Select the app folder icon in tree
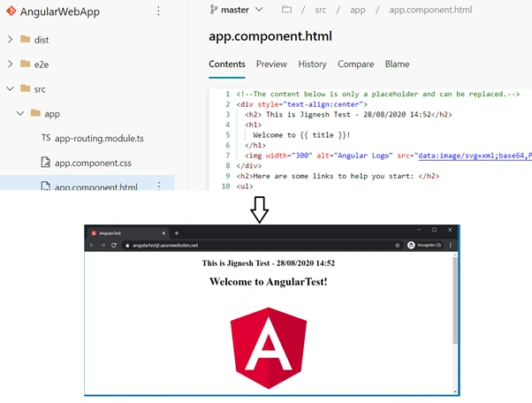This screenshot has width=532, height=403. 35,113
